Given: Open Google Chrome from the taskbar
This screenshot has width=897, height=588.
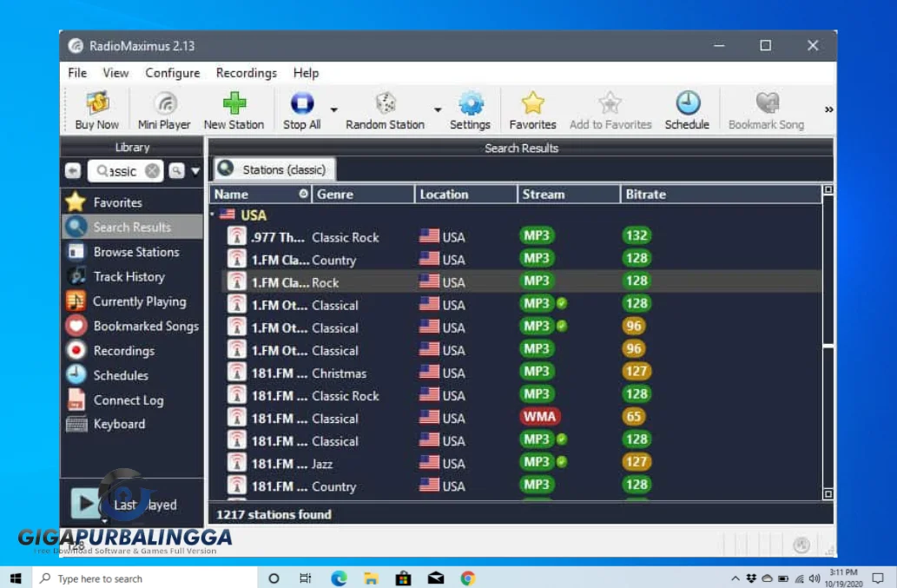Looking at the screenshot, I should click(x=468, y=578).
